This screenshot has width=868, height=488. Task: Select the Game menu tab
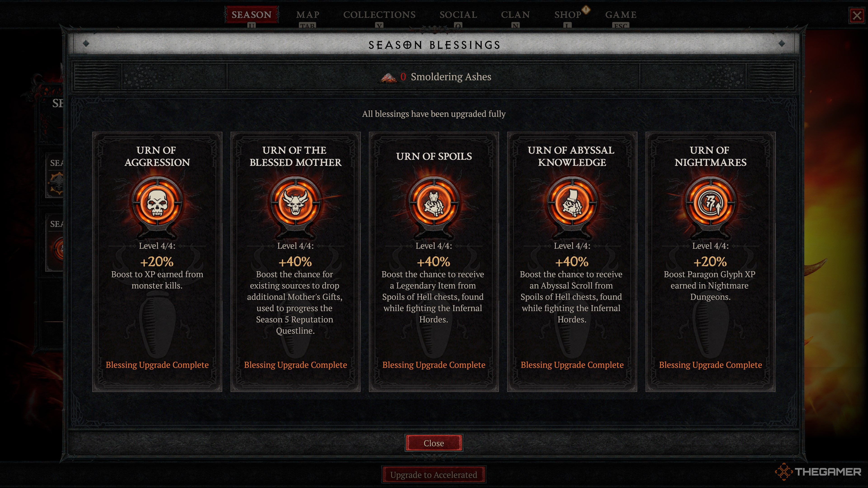pyautogui.click(x=621, y=14)
